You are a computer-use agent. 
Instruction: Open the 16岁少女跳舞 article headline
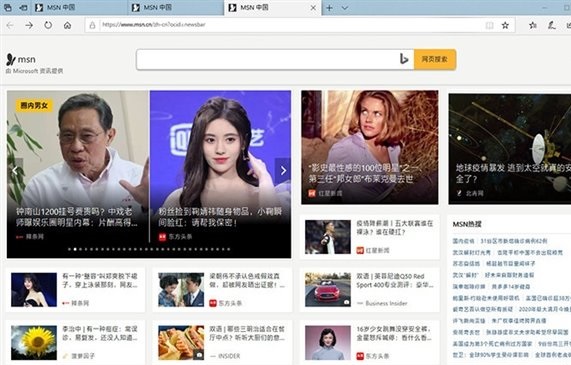[x=395, y=333]
